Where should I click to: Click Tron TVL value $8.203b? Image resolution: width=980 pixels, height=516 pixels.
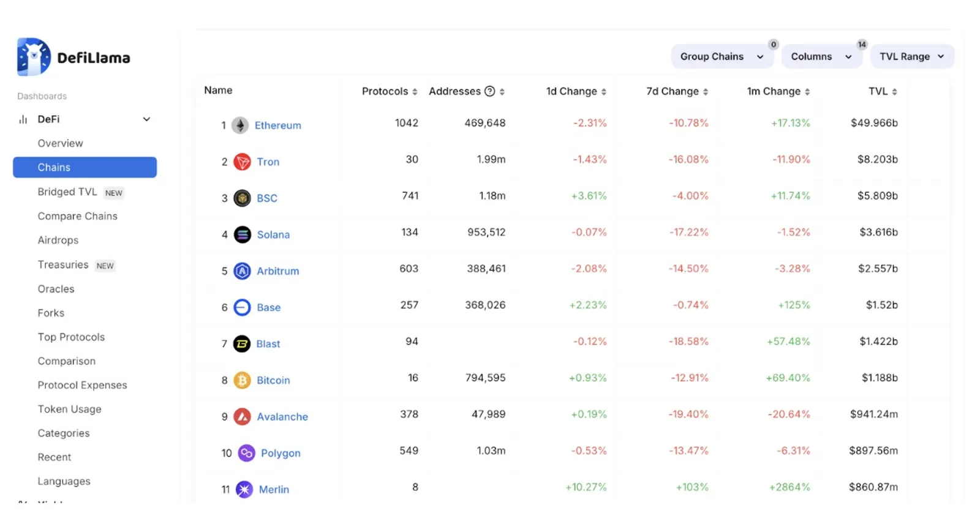point(877,159)
